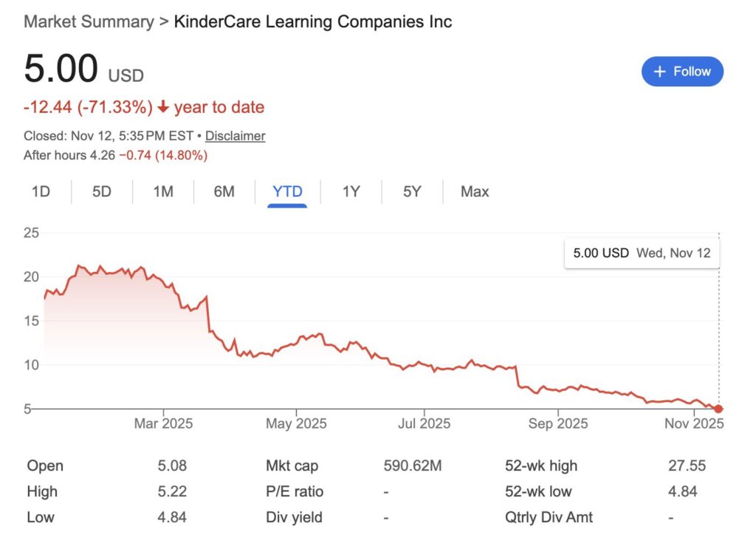The width and height of the screenshot is (756, 546).
Task: Select the YTD chart range
Action: [x=285, y=191]
